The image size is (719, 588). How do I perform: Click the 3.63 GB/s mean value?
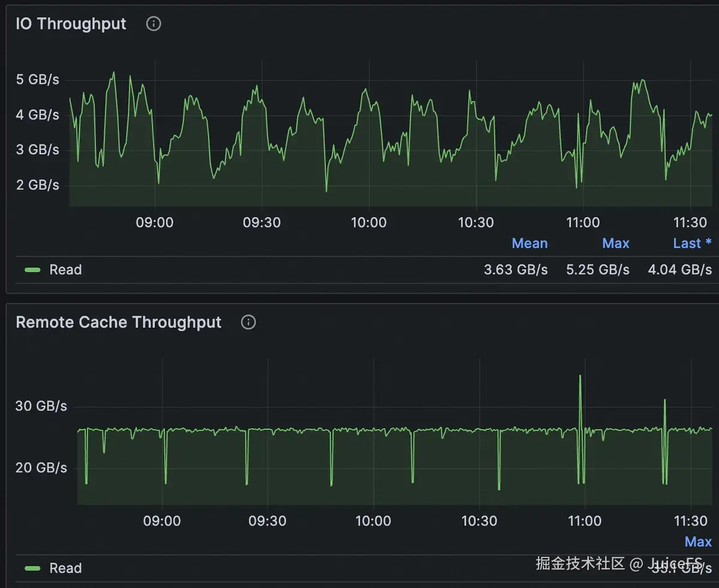pos(516,270)
